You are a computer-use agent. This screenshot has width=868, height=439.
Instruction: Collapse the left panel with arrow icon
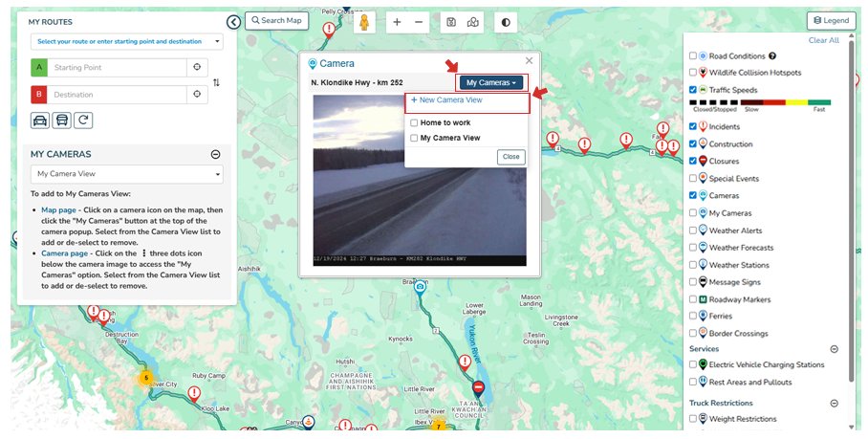click(x=233, y=22)
